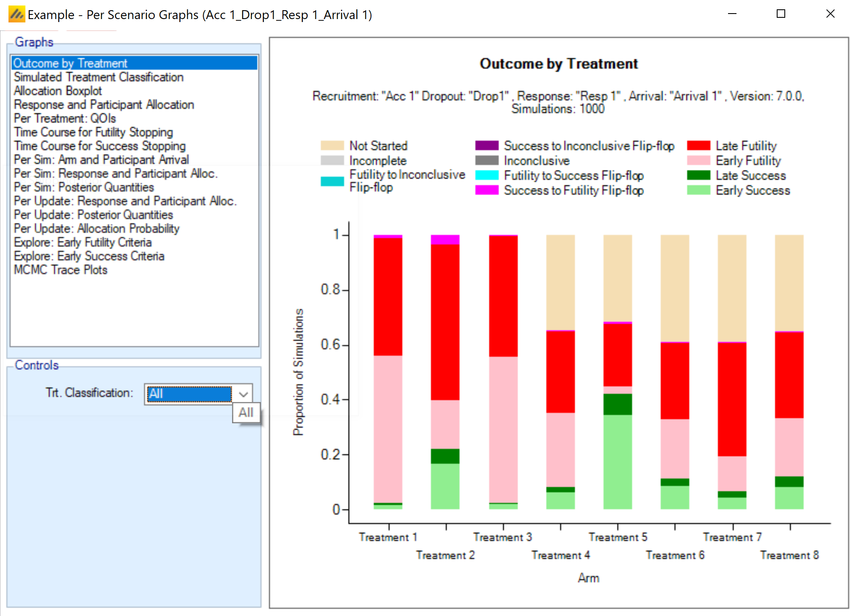
Task: Click Success to Futility Flip-flop magenta swatch
Action: coord(487,190)
